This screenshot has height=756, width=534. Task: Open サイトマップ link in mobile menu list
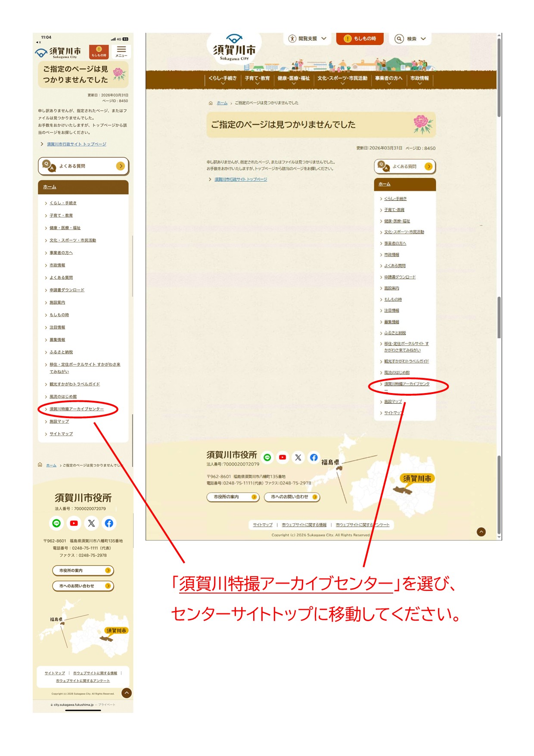coord(61,434)
